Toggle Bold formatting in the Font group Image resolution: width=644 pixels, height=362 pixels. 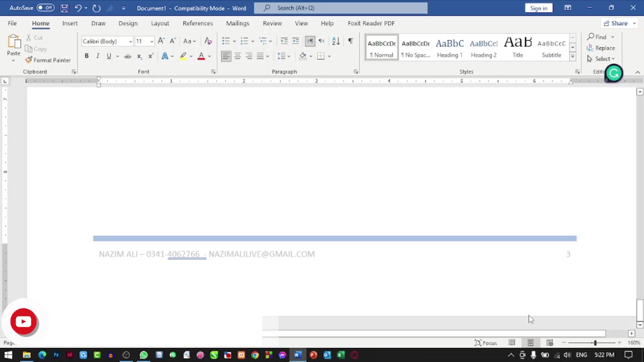[x=87, y=56]
